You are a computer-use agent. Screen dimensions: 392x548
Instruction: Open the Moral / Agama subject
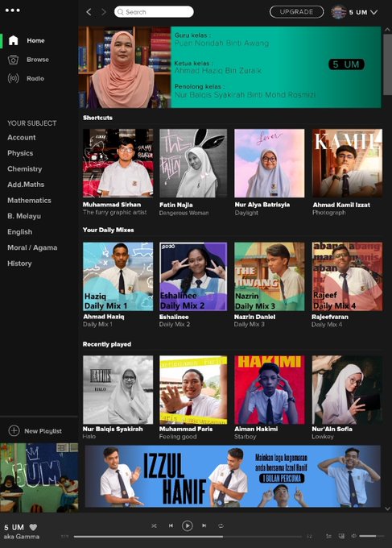point(32,247)
